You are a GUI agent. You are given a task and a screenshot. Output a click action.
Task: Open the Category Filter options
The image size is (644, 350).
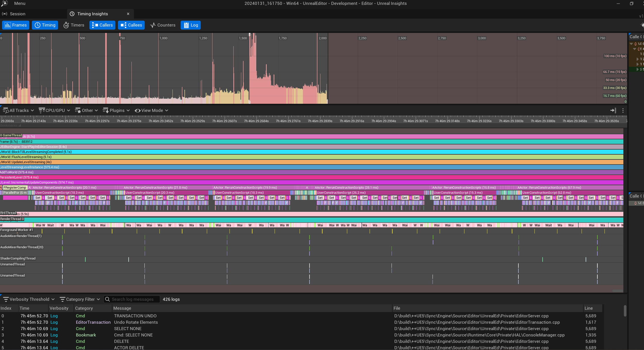pos(80,299)
